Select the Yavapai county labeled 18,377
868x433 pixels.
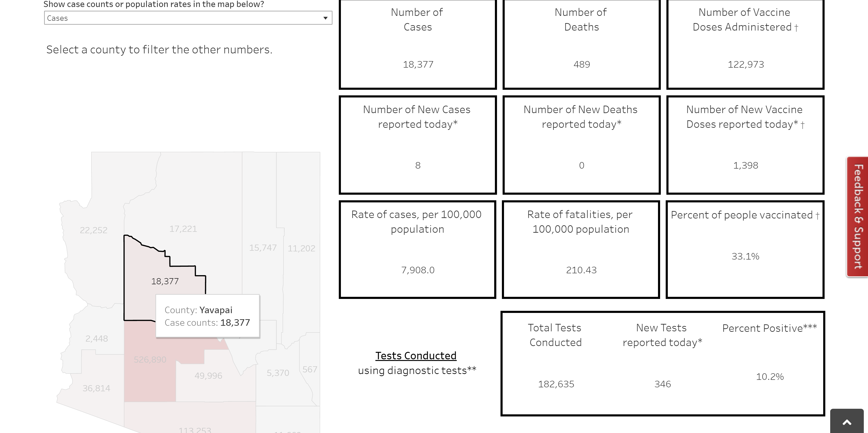point(164,281)
